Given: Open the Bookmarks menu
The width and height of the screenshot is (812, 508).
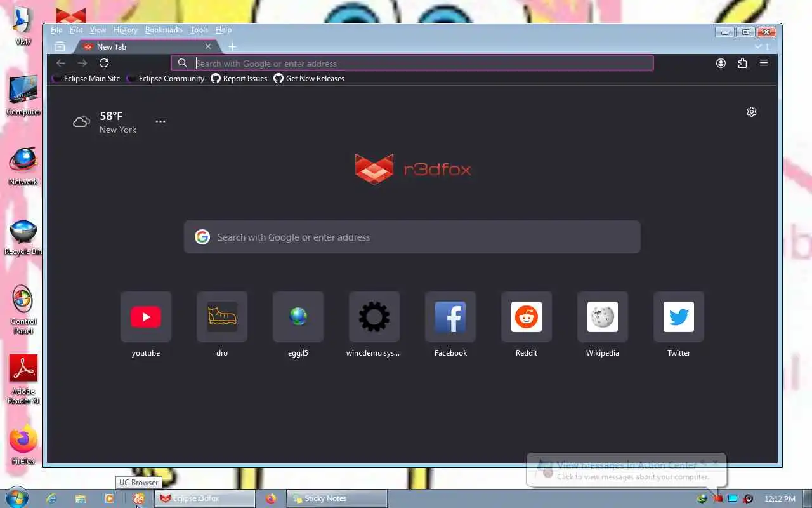Looking at the screenshot, I should (164, 30).
